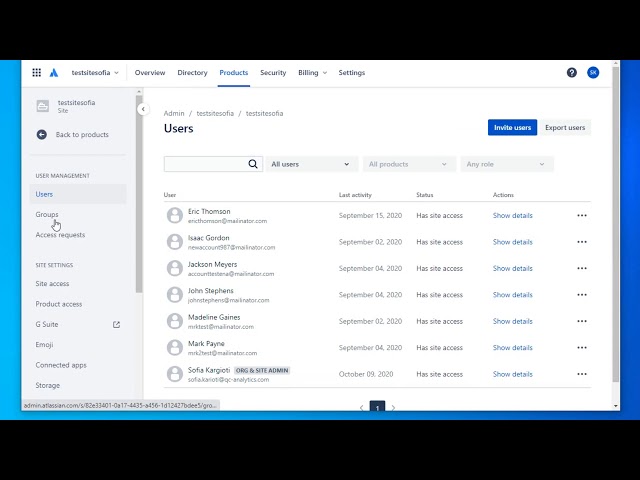Click Mark Payne's avatar icon
This screenshot has width=640, height=480.
(175, 348)
